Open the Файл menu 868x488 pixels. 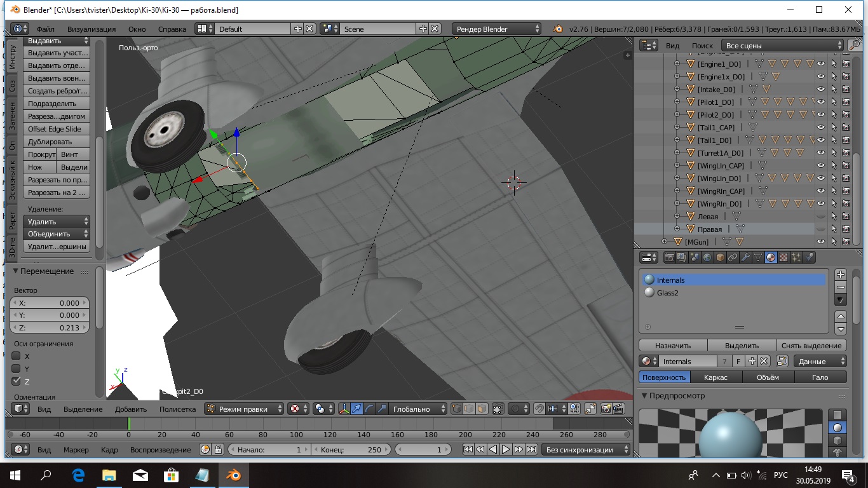(45, 29)
